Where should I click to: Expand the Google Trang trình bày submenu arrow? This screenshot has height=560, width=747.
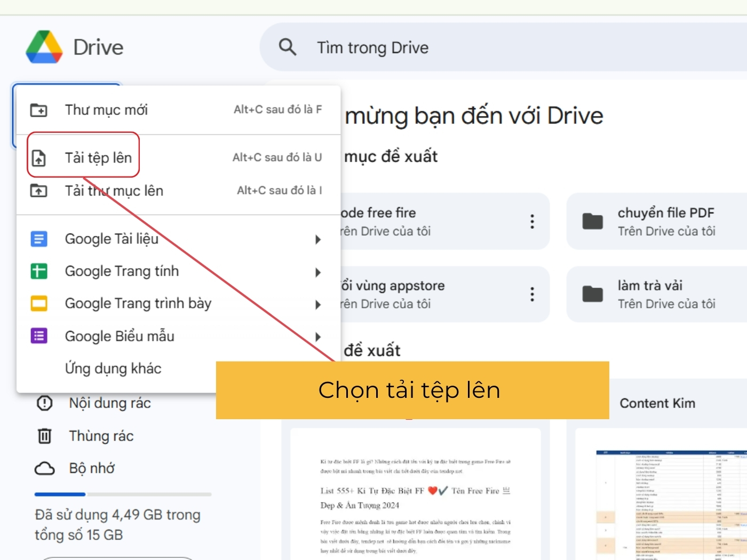[x=318, y=305]
